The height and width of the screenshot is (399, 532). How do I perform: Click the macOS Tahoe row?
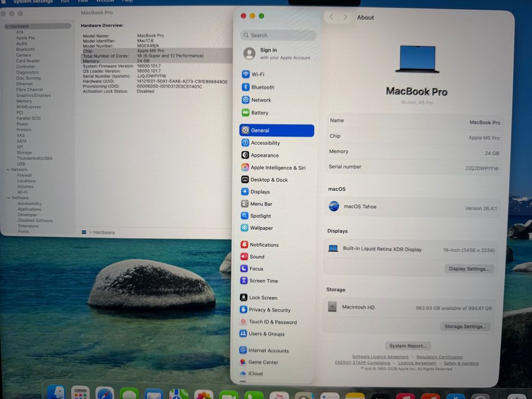[412, 207]
